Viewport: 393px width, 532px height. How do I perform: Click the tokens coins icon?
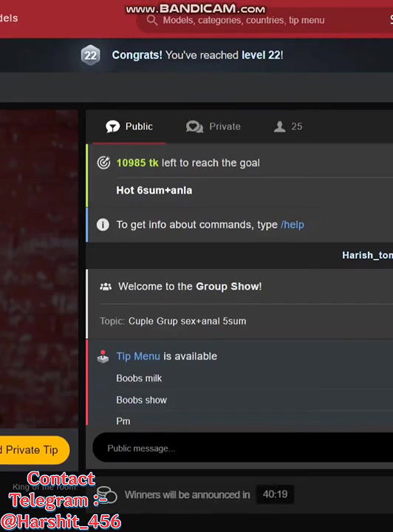pyautogui.click(x=106, y=495)
